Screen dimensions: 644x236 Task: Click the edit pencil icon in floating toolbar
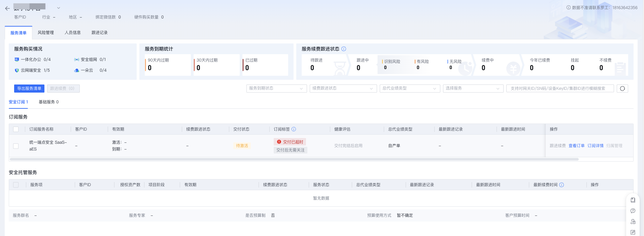coord(633,232)
